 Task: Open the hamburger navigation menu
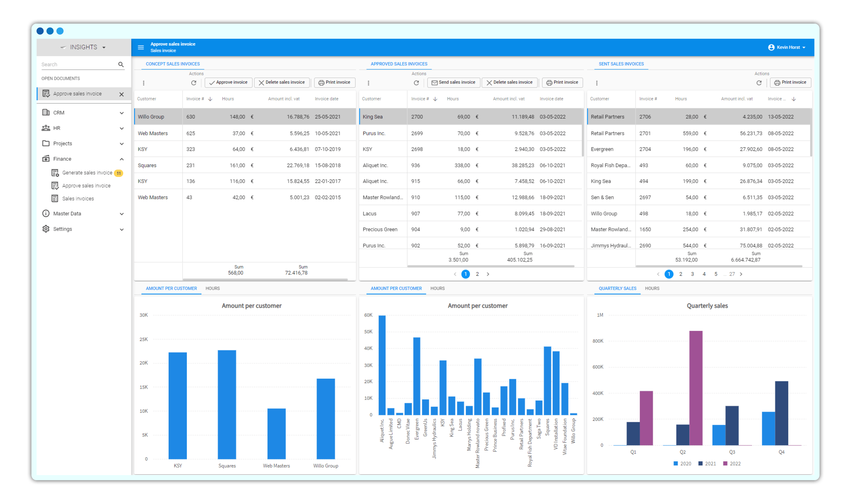click(141, 47)
